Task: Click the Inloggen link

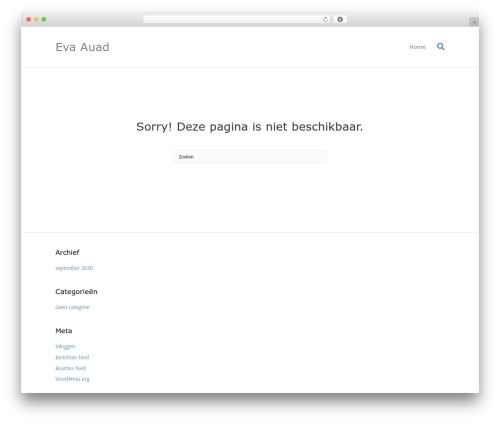Action: click(x=65, y=346)
